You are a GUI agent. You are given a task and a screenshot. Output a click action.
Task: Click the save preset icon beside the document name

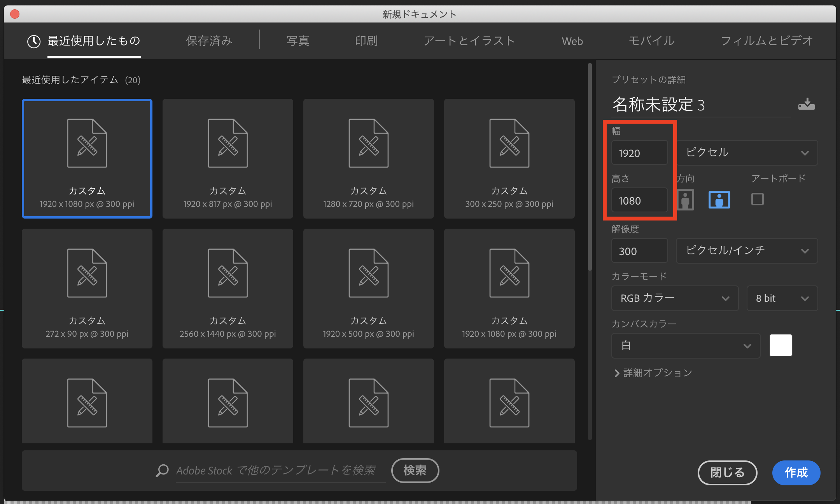point(806,104)
